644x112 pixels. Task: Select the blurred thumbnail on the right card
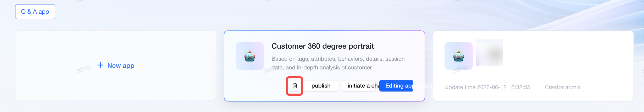[489, 53]
